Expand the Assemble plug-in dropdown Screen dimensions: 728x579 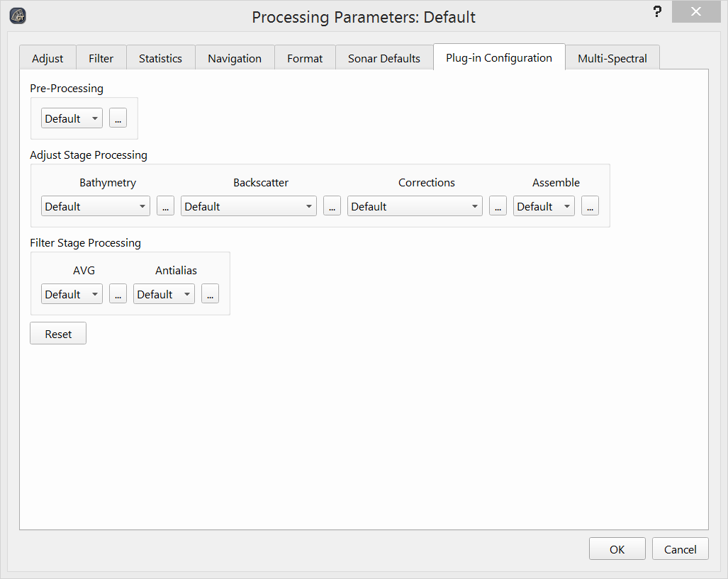pyautogui.click(x=544, y=206)
